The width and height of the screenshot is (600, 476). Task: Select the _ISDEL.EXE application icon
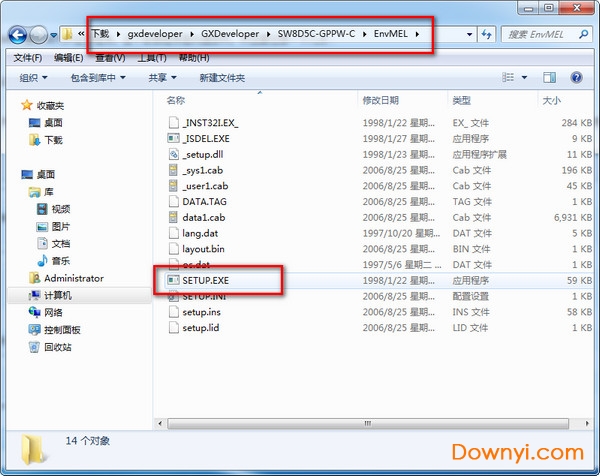coord(173,138)
